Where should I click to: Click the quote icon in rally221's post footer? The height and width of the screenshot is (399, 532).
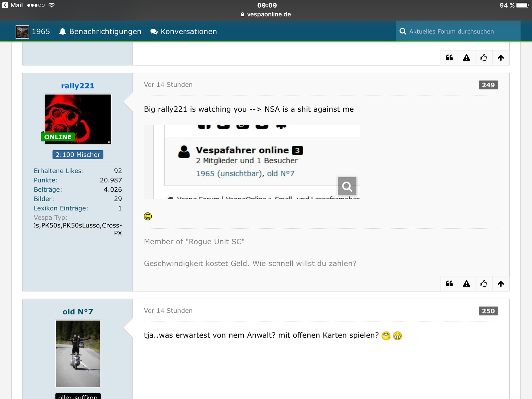[x=449, y=284]
